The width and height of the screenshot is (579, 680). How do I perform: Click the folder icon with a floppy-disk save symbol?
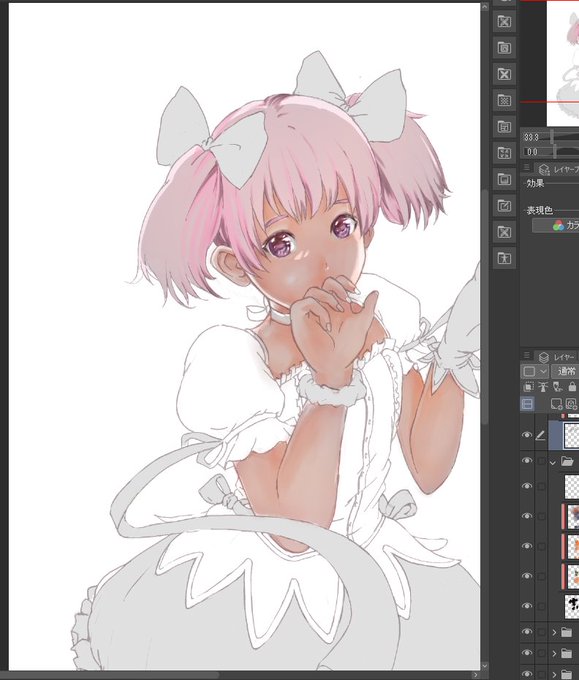[504, 127]
